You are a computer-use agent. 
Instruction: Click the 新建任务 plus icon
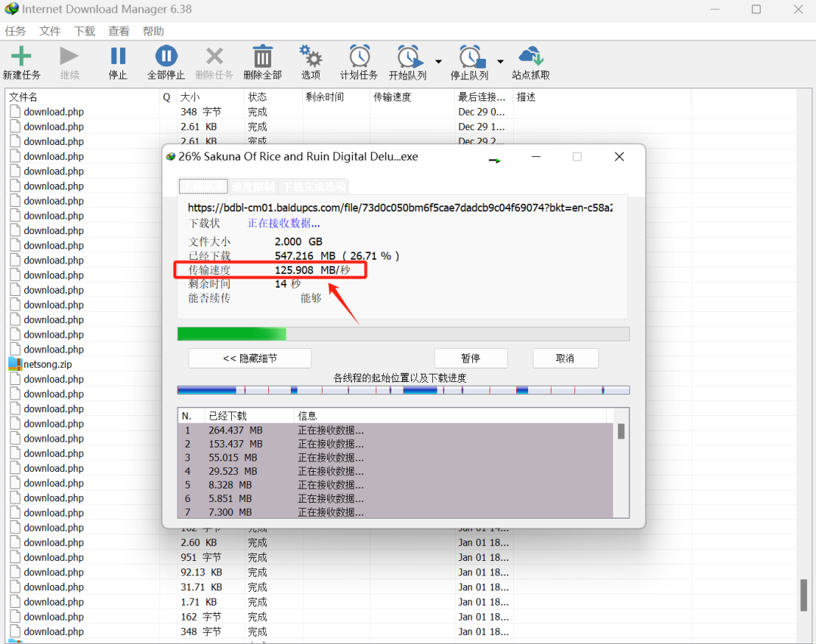[21, 56]
